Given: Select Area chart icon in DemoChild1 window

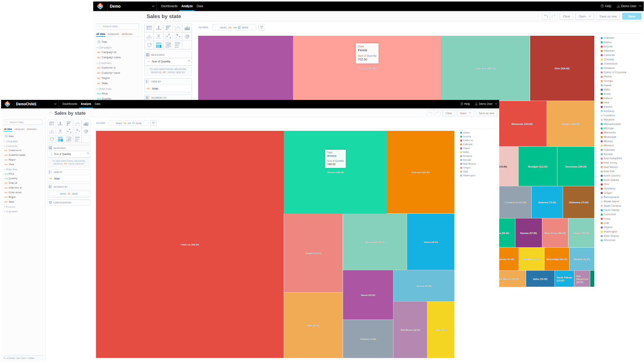Looking at the screenshot, I should [x=86, y=123].
